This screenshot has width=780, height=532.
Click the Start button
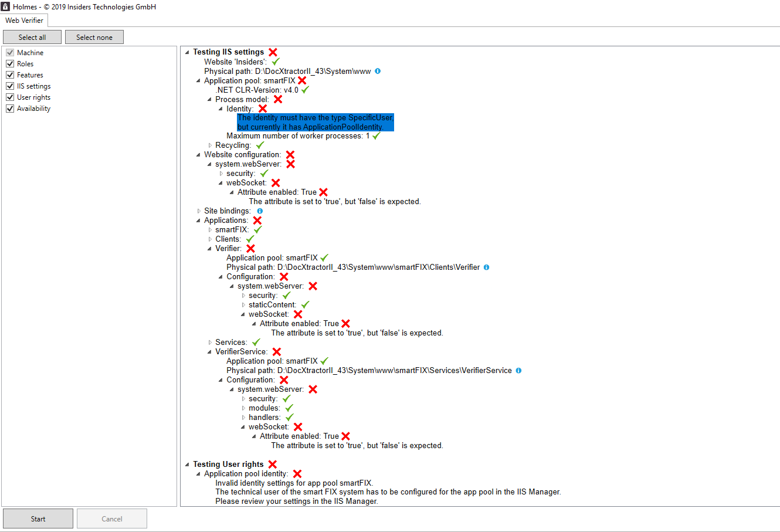coord(38,519)
